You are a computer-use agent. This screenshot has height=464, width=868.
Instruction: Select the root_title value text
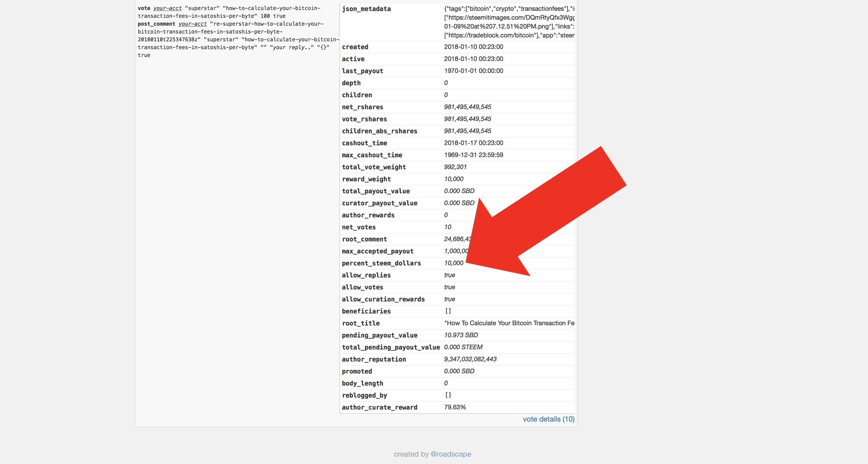tap(509, 323)
